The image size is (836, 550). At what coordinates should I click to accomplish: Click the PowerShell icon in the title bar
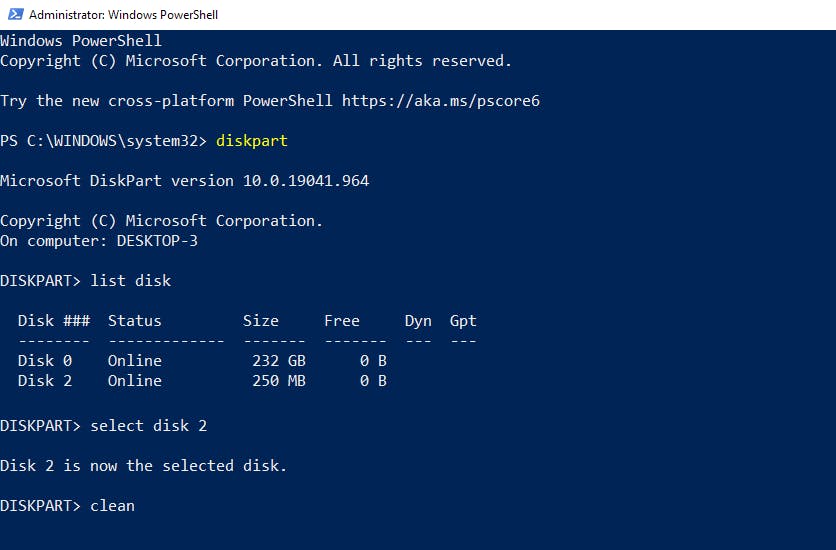click(x=13, y=14)
